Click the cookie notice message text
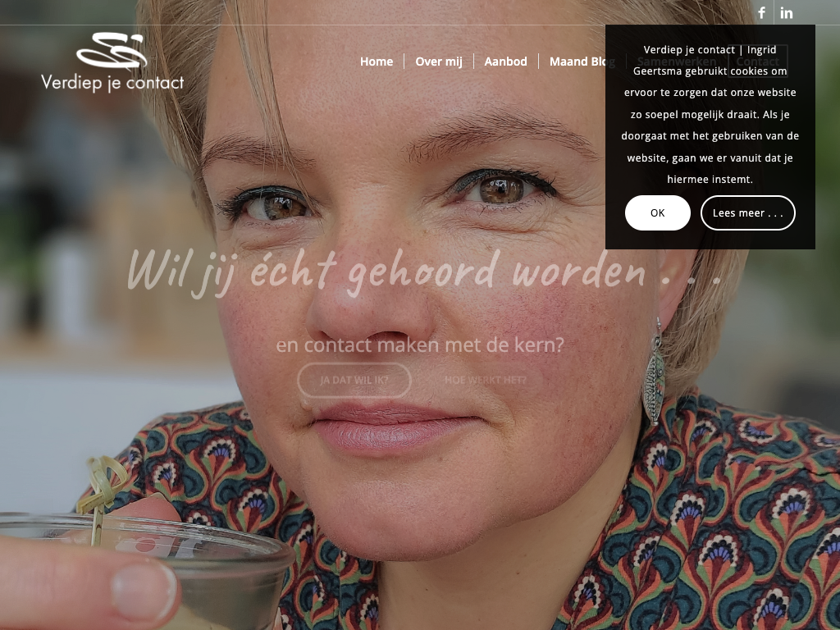Screen dimensions: 840x630 [710, 114]
